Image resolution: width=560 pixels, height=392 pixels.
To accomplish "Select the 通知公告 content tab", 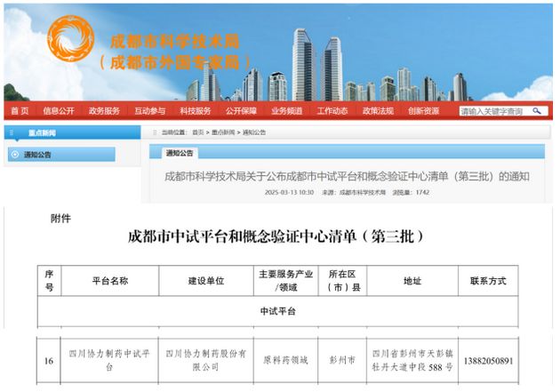I will 180,153.
